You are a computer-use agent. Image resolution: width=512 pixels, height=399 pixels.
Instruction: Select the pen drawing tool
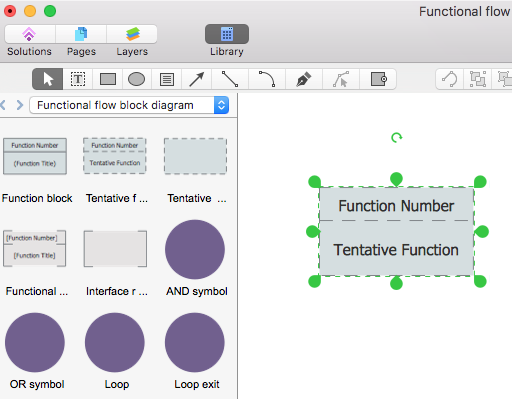pyautogui.click(x=304, y=79)
